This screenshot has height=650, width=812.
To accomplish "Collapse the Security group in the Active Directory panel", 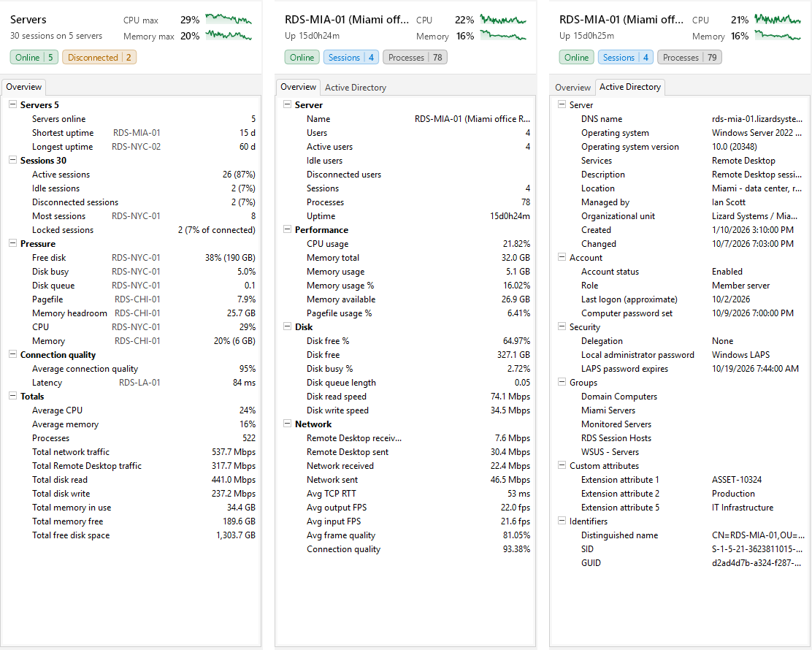I will [x=562, y=326].
